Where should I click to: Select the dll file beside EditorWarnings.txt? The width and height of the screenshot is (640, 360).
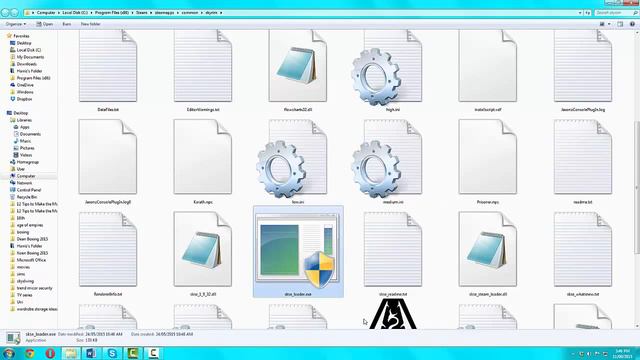coord(298,70)
